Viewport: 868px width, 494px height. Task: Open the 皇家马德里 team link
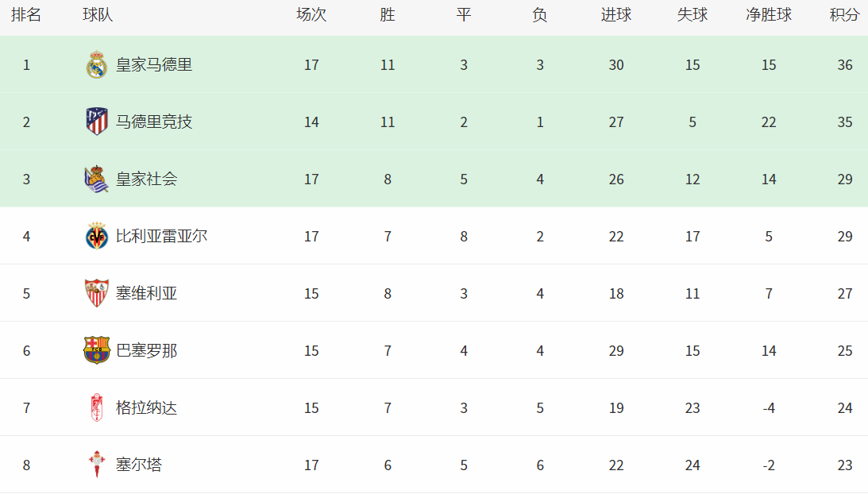154,65
